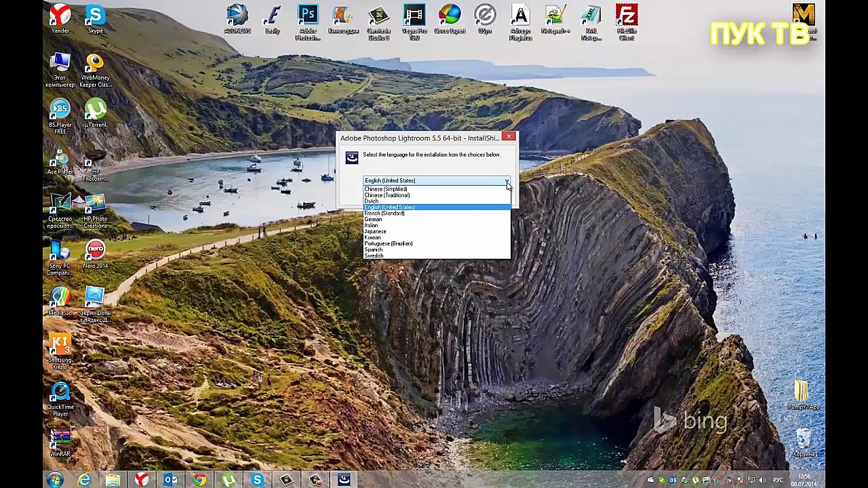Launch the Notepad++ desktop shortcut
The height and width of the screenshot is (488, 868).
pyautogui.click(x=555, y=19)
